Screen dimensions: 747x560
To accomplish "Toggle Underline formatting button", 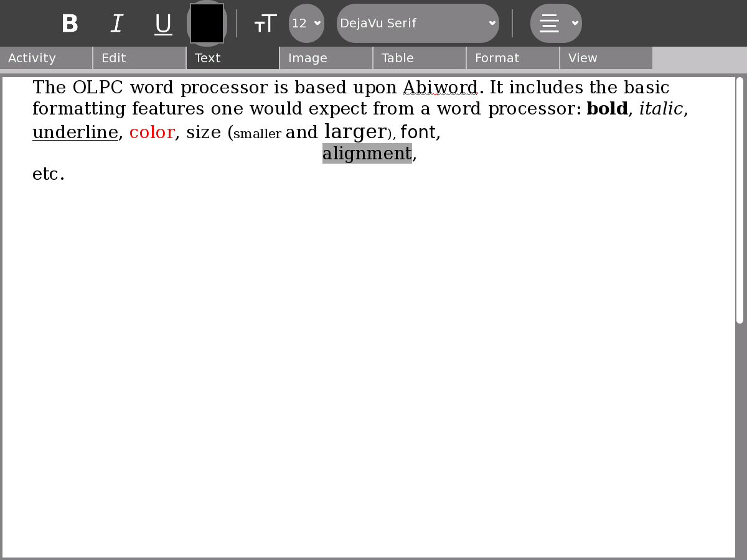I will pos(163,24).
